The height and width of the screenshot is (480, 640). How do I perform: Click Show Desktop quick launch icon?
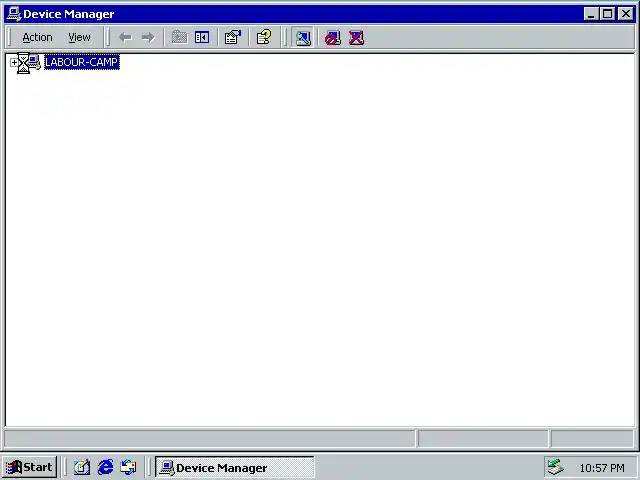(x=82, y=467)
